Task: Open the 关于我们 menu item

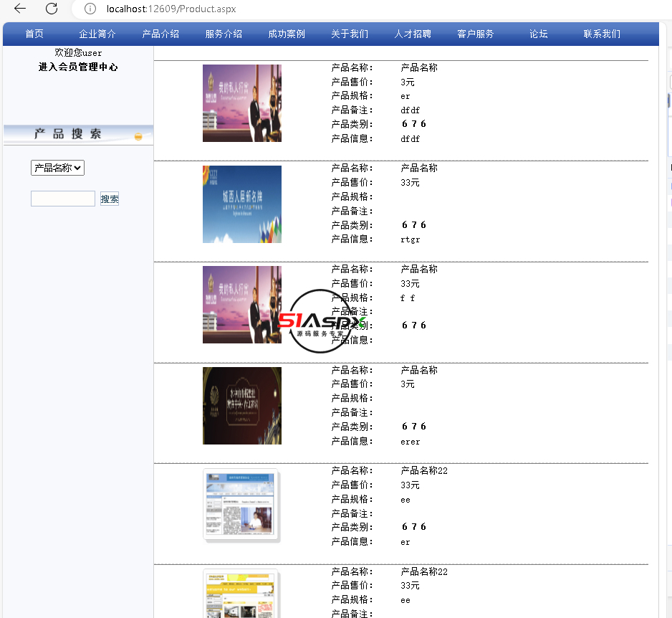Action: pos(350,34)
